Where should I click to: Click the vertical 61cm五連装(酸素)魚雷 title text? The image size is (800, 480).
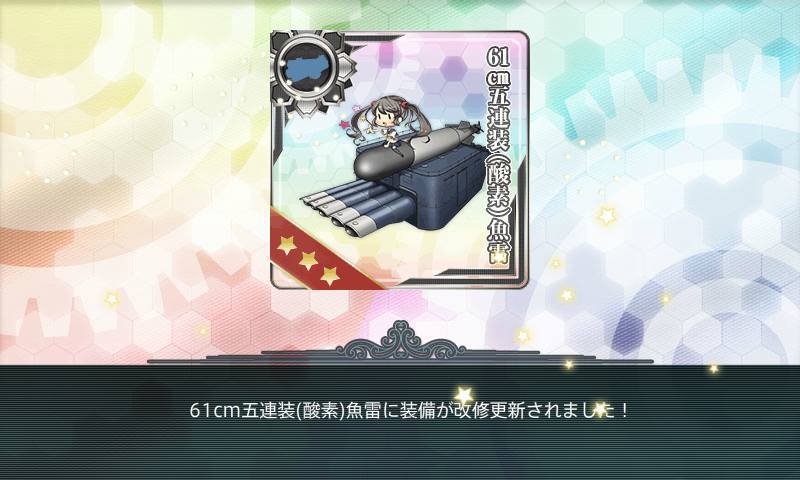[x=498, y=158]
